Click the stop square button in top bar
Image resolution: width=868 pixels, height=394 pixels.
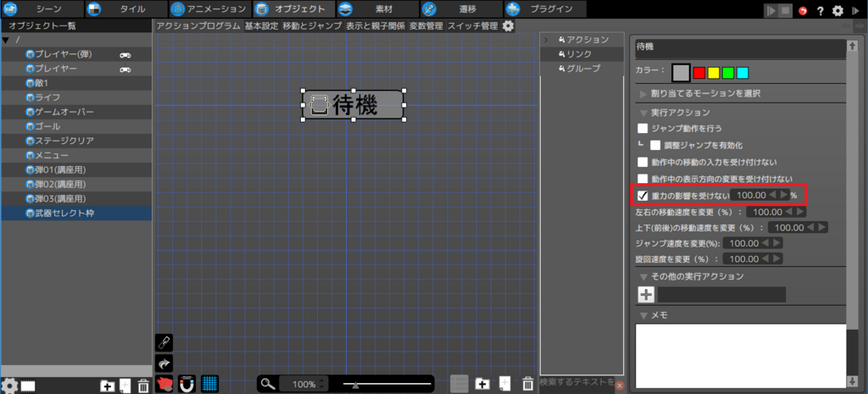tap(786, 10)
